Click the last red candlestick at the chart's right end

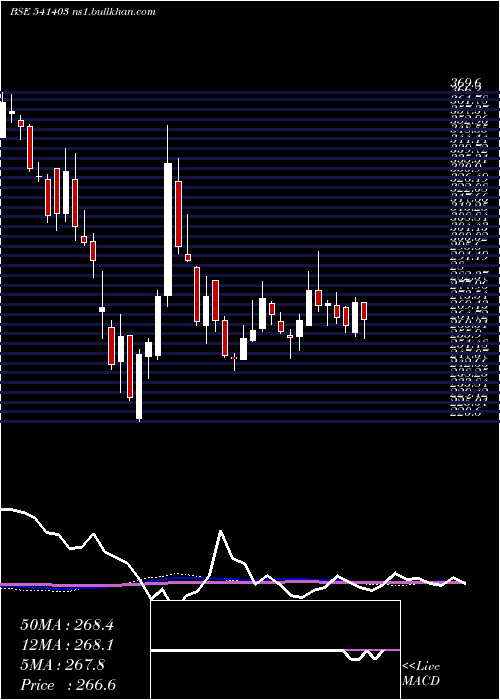(364, 311)
